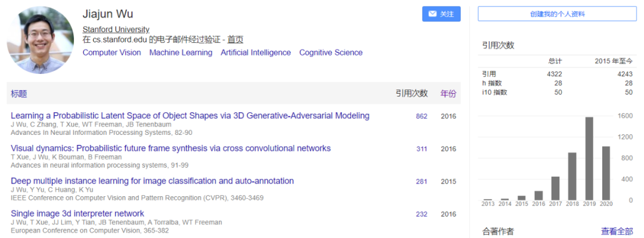Open the Visual dynamics paper link
Screen dimensions: 644x238
[171, 149]
